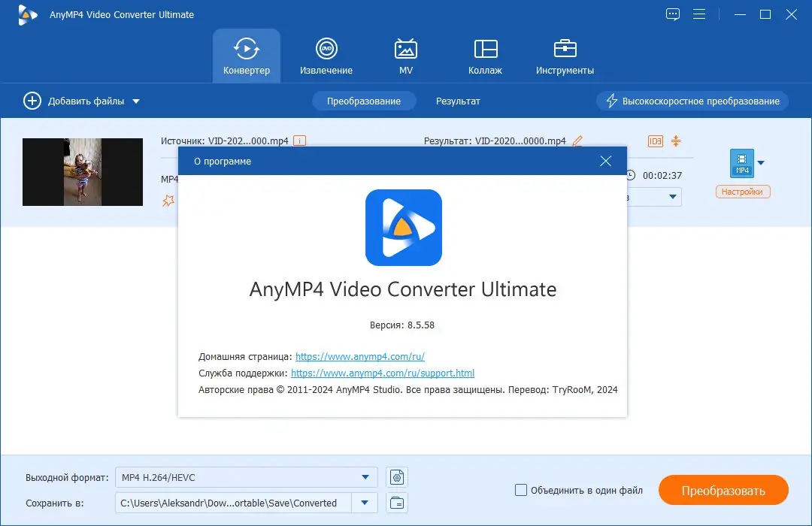Open the feedback chat icon in the title bar
The width and height of the screenshot is (812, 526).
click(673, 14)
